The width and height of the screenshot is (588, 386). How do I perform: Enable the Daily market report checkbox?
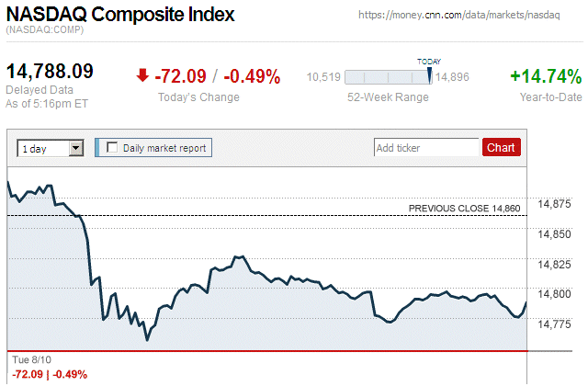coord(113,147)
